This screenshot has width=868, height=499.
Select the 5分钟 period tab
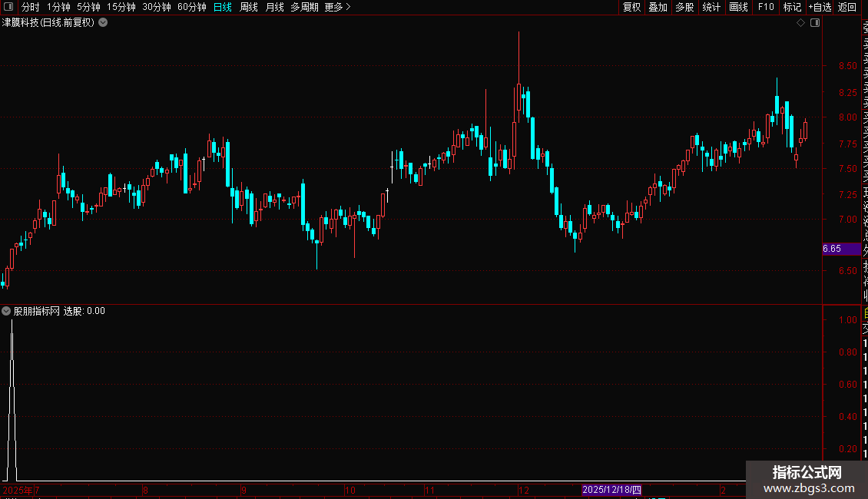(x=88, y=7)
